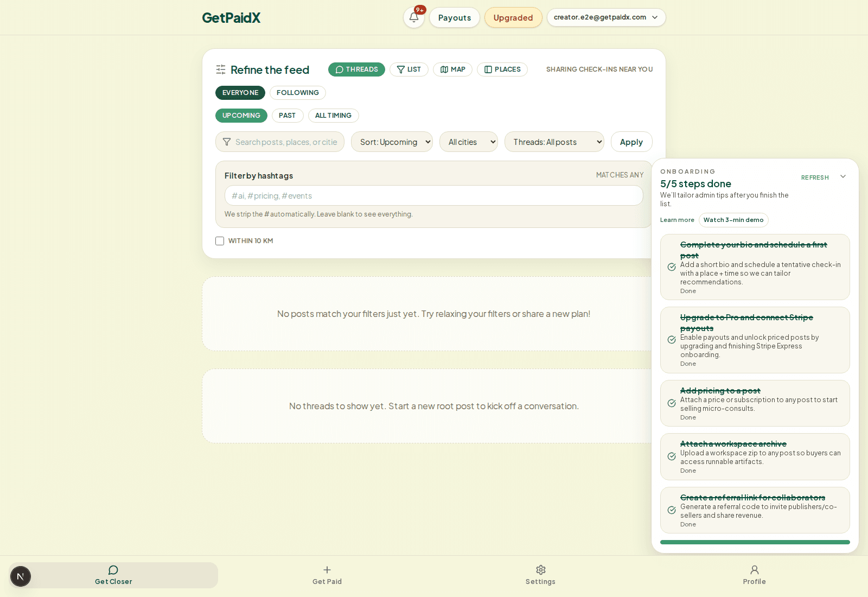Open Settings via the gear icon

coord(540,570)
